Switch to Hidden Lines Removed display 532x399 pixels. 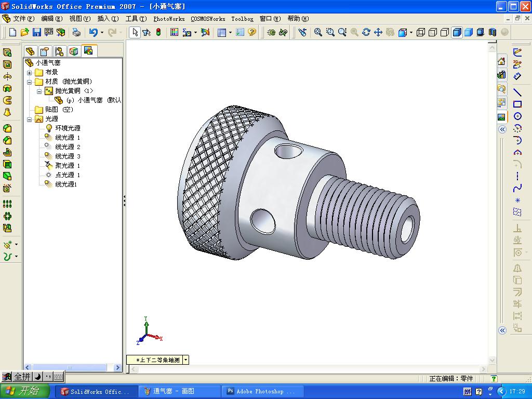coord(445,32)
